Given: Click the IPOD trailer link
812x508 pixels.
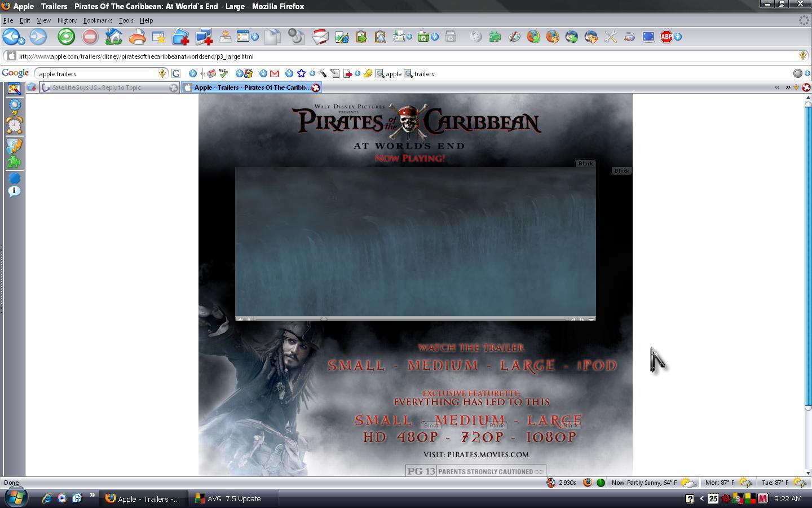Looking at the screenshot, I should pos(597,365).
